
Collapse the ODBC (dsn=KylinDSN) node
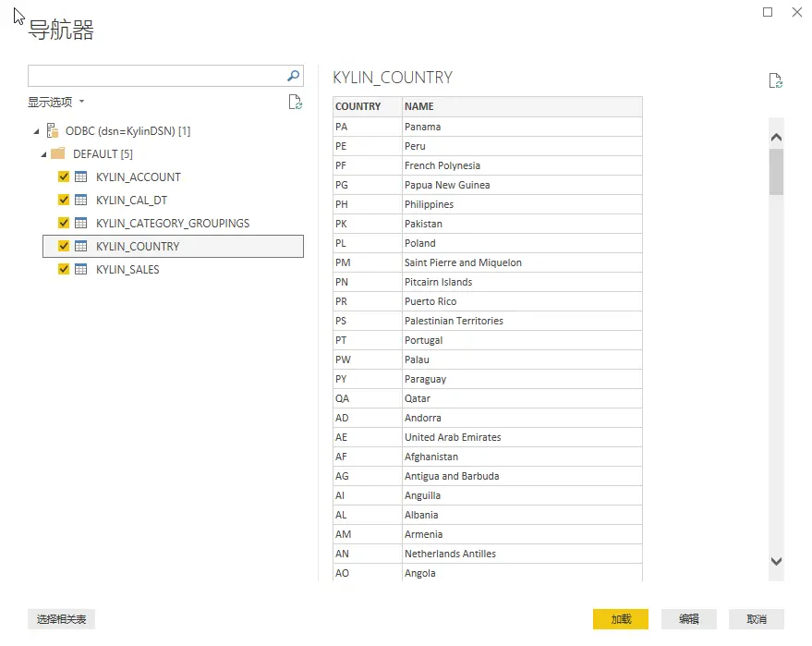36,131
